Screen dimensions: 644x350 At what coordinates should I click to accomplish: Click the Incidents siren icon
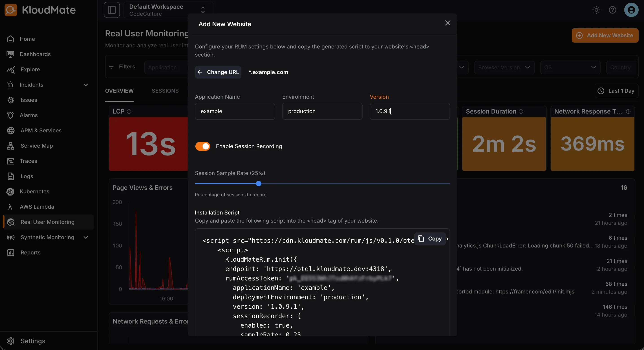11,85
